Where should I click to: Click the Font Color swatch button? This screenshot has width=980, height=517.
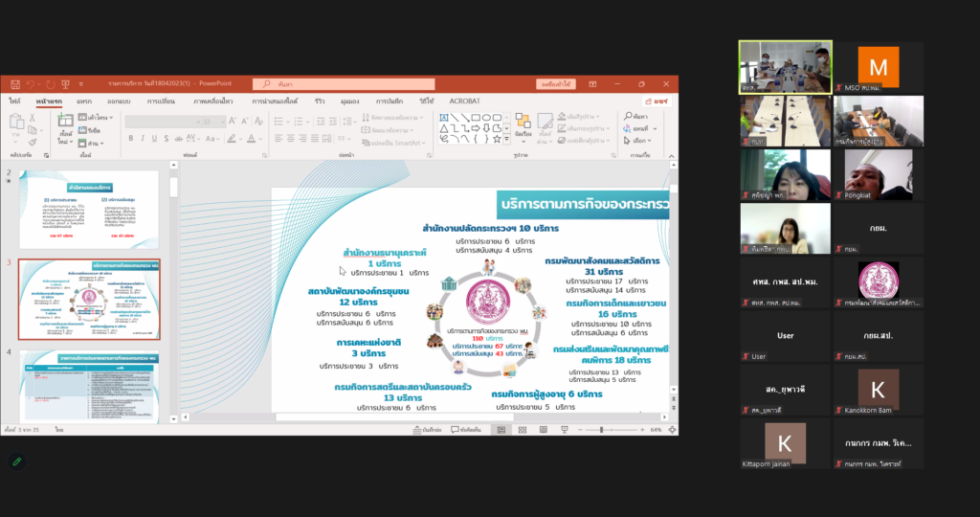252,139
